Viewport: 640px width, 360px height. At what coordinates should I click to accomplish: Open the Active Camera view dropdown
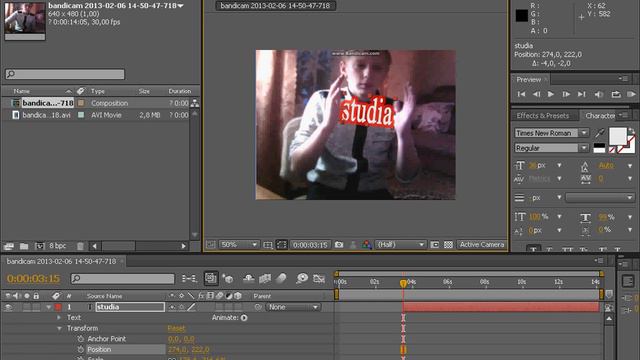coord(482,244)
